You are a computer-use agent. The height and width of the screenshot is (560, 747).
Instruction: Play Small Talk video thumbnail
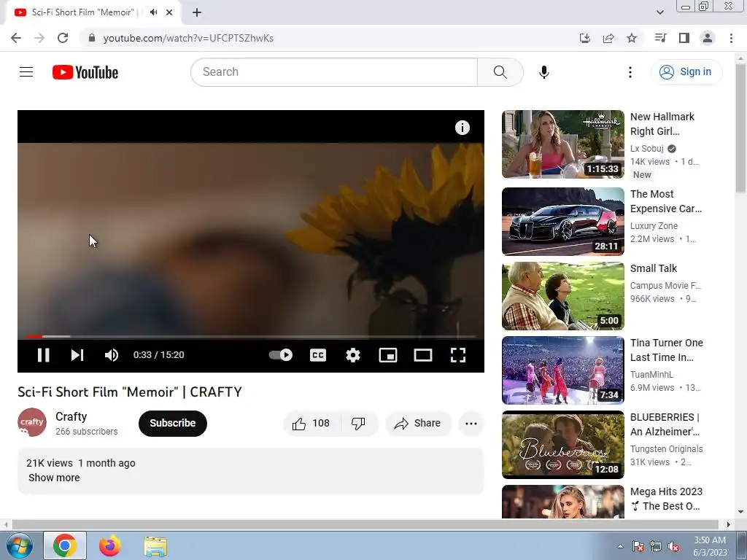pos(562,296)
